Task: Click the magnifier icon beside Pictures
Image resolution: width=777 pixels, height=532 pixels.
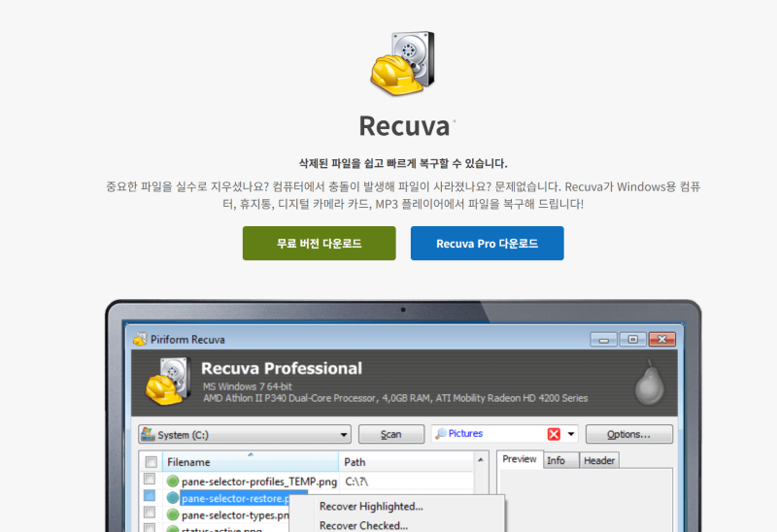Action: [441, 434]
